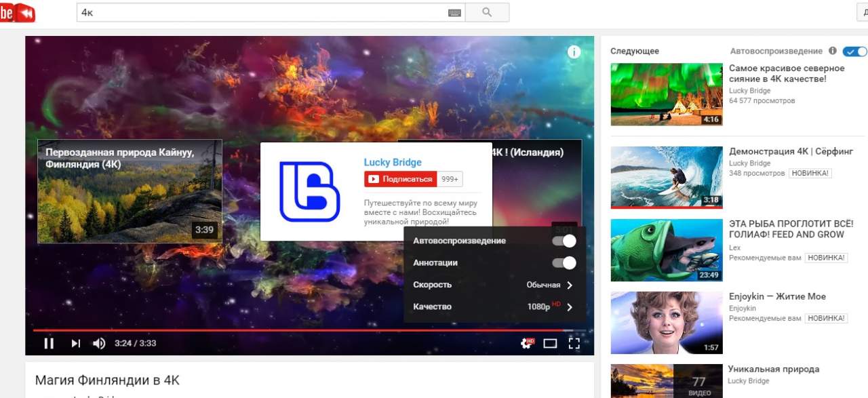Go to the YouTube home logo
The height and width of the screenshot is (398, 868).
pos(18,12)
